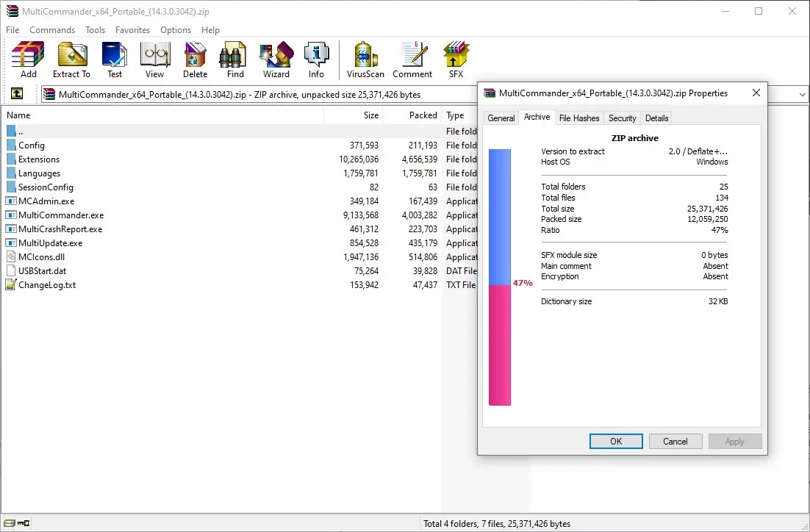Image resolution: width=810 pixels, height=532 pixels.
Task: Click the Dictionary size value 32 KB
Action: pyautogui.click(x=718, y=301)
